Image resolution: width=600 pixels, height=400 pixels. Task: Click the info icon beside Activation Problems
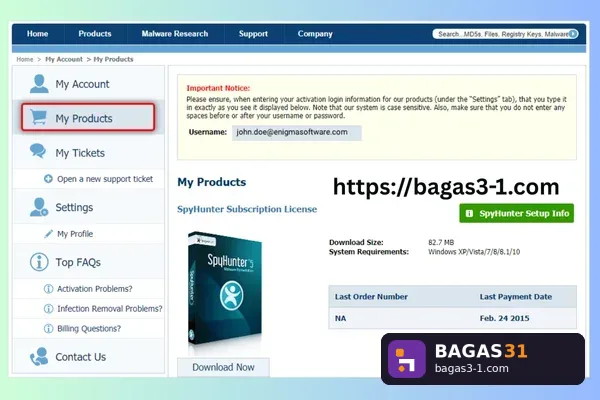[x=48, y=289]
